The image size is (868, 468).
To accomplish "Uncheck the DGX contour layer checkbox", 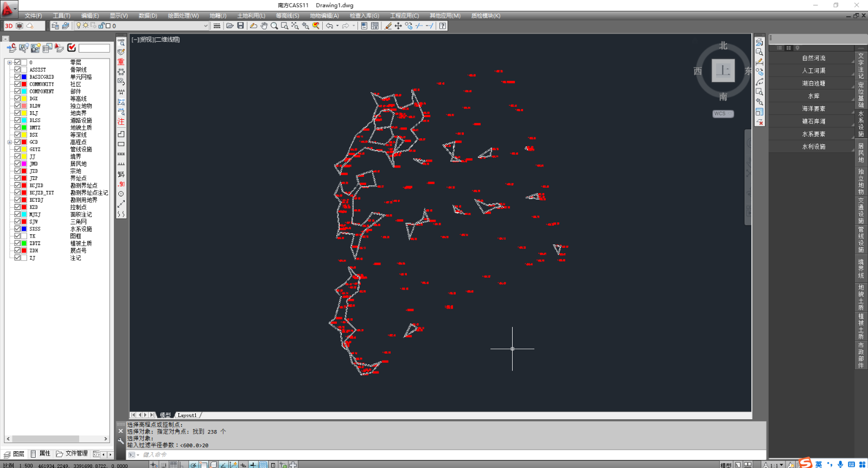I will (x=17, y=99).
